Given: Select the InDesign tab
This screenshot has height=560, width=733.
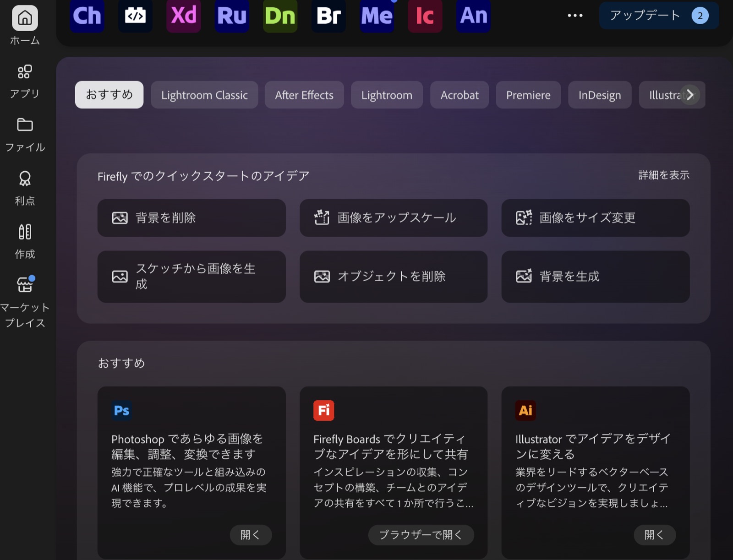Looking at the screenshot, I should pyautogui.click(x=600, y=95).
